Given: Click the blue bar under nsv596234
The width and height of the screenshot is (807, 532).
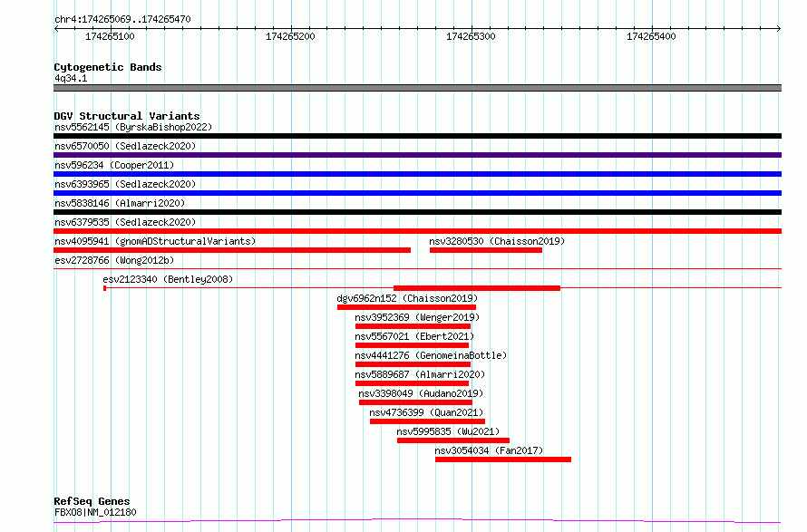Looking at the screenshot, I should point(417,174).
